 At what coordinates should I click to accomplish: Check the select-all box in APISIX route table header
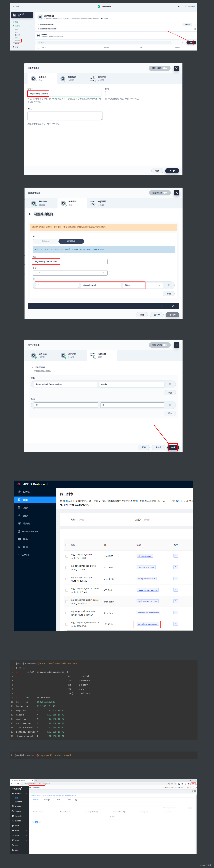click(67, 545)
